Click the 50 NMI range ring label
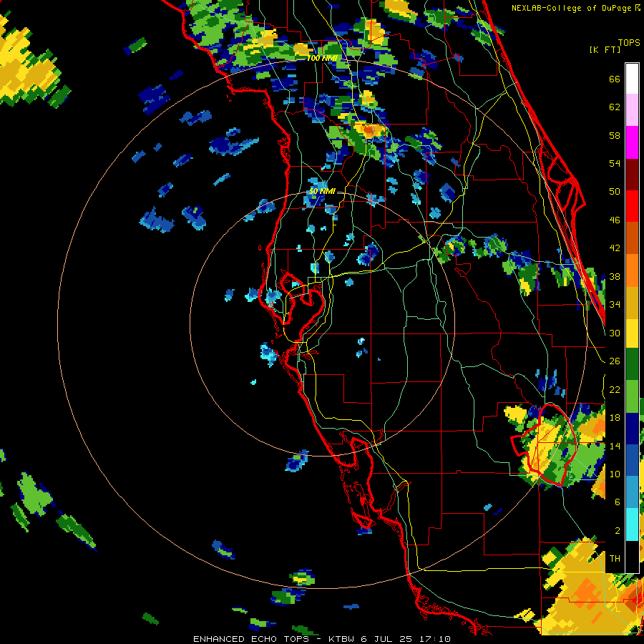Screen dimensions: 644x644 (x=322, y=191)
